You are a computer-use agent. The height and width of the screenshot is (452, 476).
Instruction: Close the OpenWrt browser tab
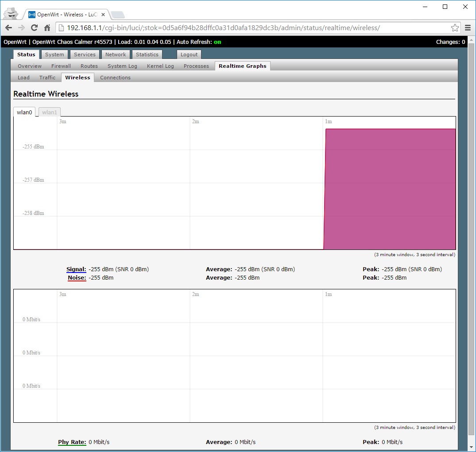pos(103,15)
